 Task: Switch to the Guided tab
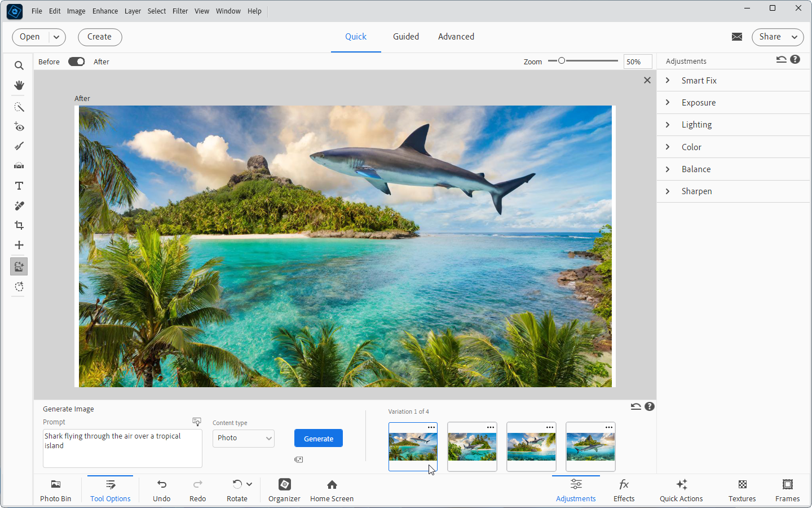(405, 37)
